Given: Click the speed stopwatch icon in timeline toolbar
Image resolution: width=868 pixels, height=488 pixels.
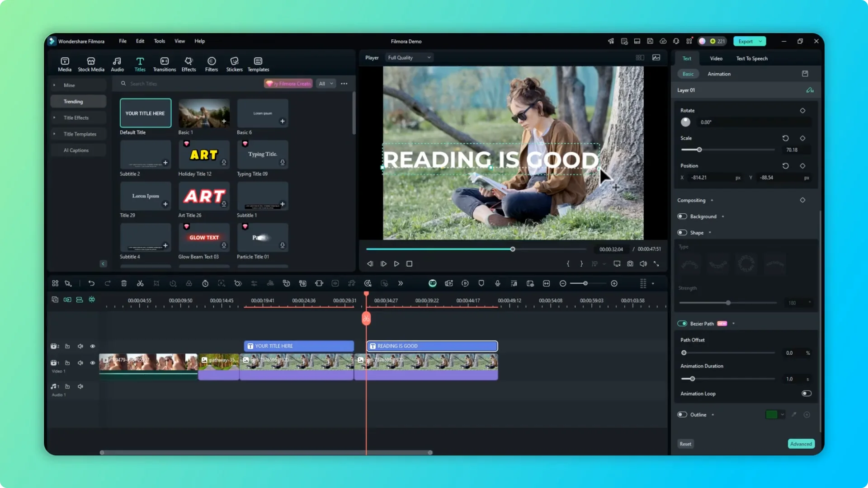Looking at the screenshot, I should pos(205,283).
